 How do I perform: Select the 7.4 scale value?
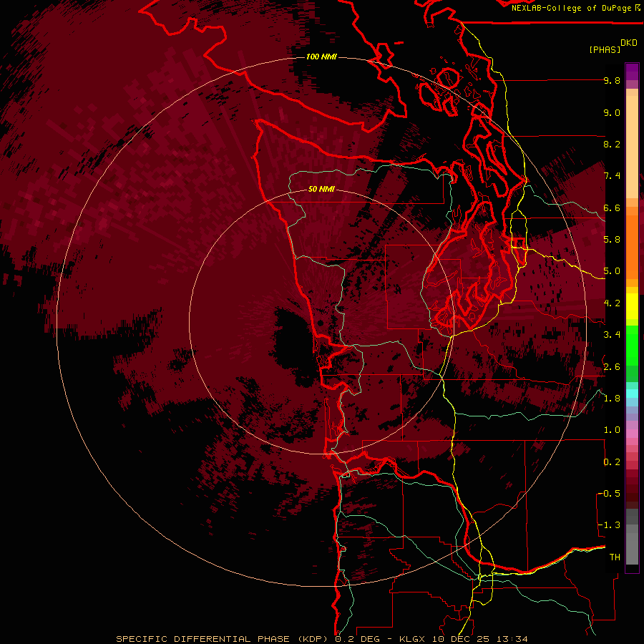[612, 176]
